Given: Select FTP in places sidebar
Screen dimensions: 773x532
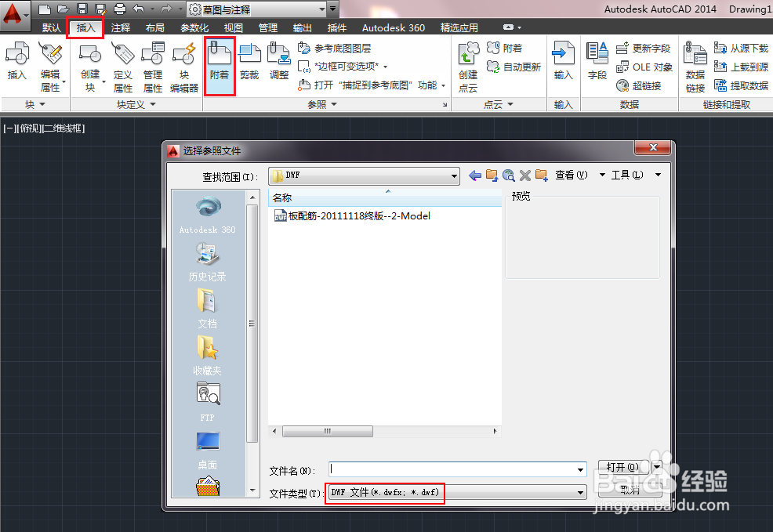Looking at the screenshot, I should point(208,402).
